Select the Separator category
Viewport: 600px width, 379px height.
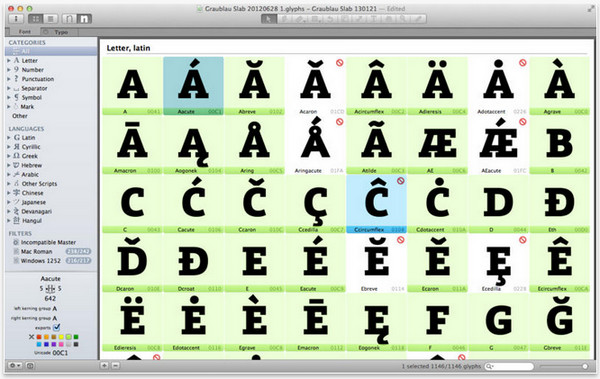[51, 88]
